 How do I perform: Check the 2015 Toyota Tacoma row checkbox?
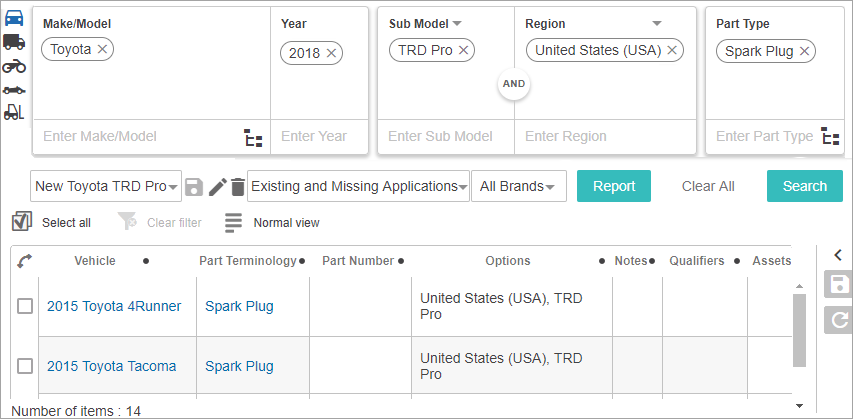point(24,366)
